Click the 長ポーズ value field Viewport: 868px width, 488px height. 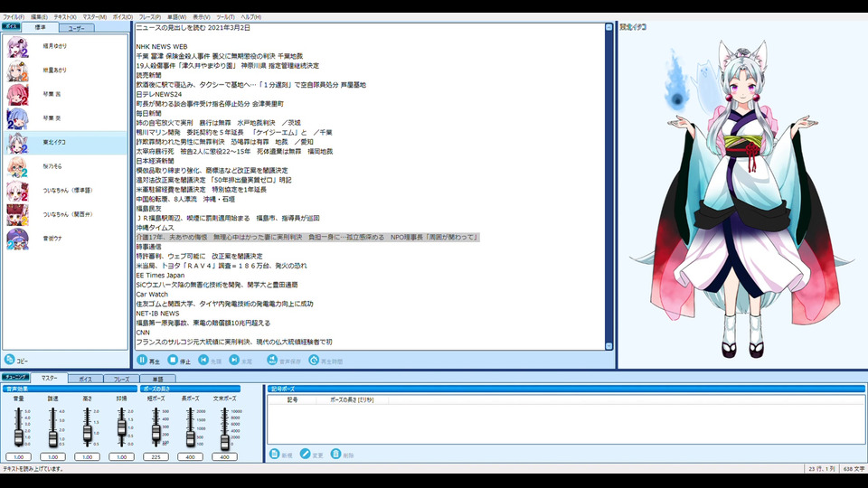click(190, 457)
